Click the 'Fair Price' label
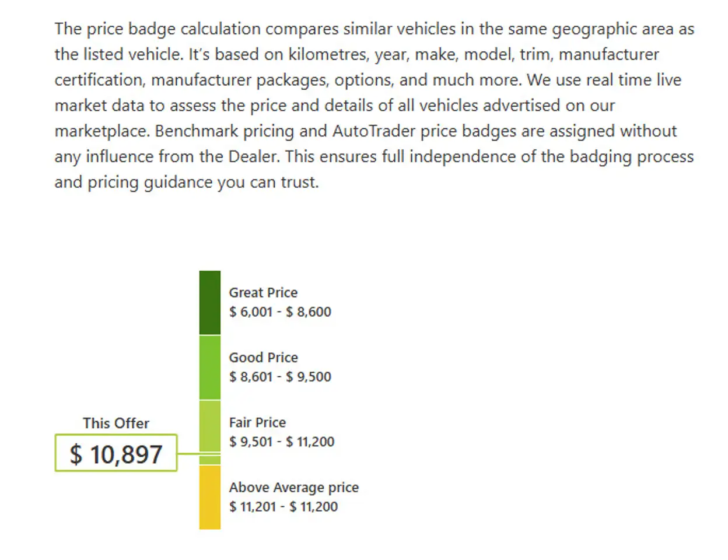Image resolution: width=728 pixels, height=560 pixels. click(x=257, y=422)
